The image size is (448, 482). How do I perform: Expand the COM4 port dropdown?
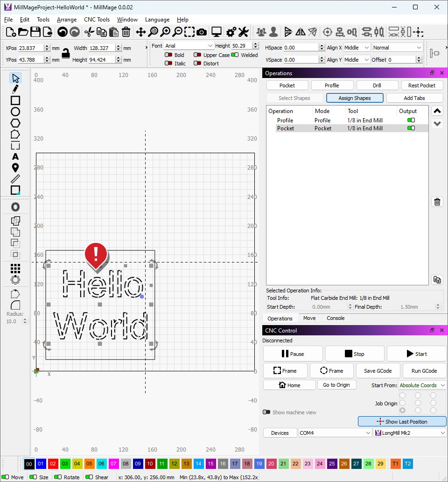point(335,433)
